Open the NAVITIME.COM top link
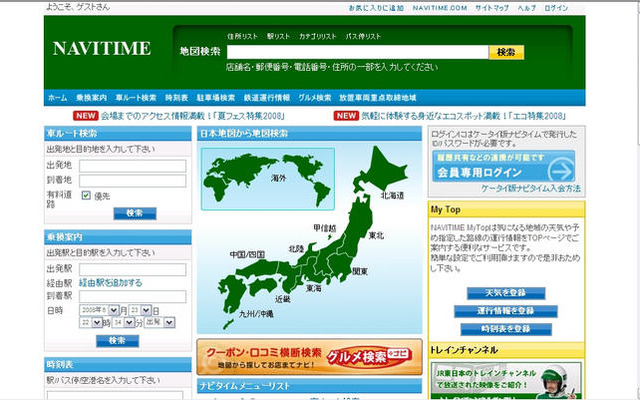The image size is (640, 400). point(440,8)
